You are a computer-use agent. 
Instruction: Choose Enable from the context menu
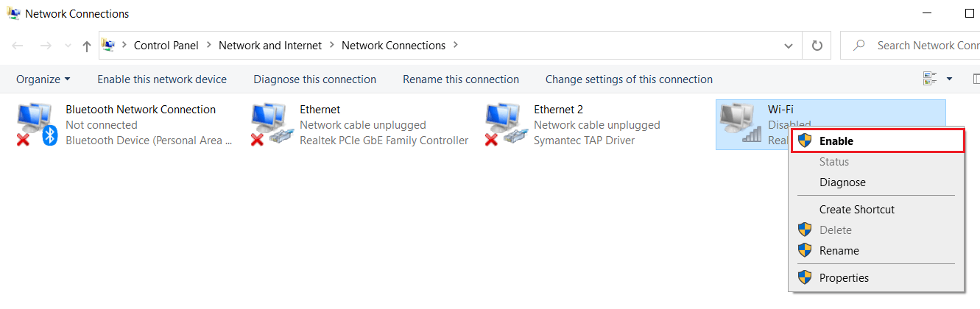(836, 141)
